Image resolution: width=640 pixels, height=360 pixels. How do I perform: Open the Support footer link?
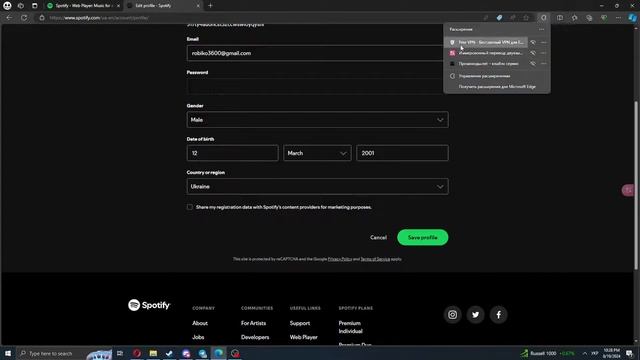coord(300,323)
